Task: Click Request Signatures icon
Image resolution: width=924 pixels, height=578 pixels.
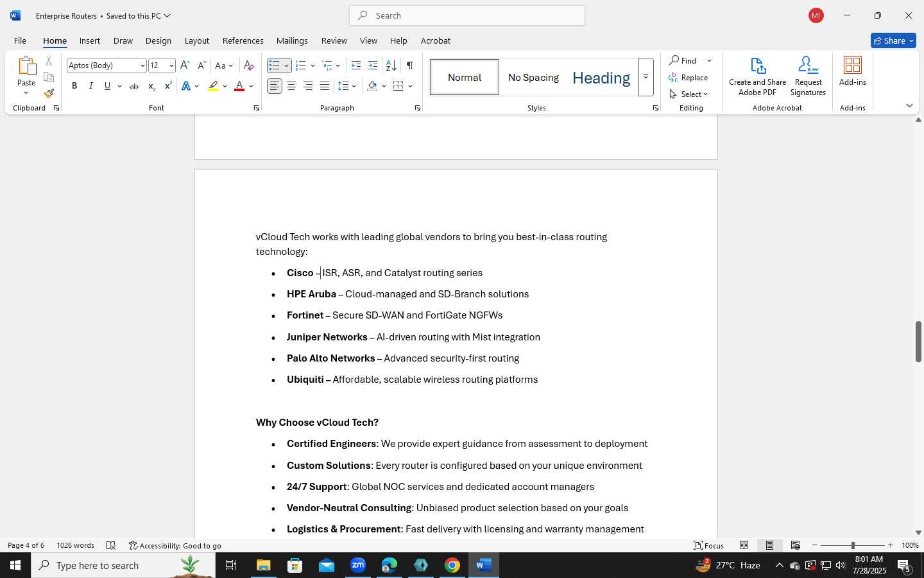Action: click(808, 76)
